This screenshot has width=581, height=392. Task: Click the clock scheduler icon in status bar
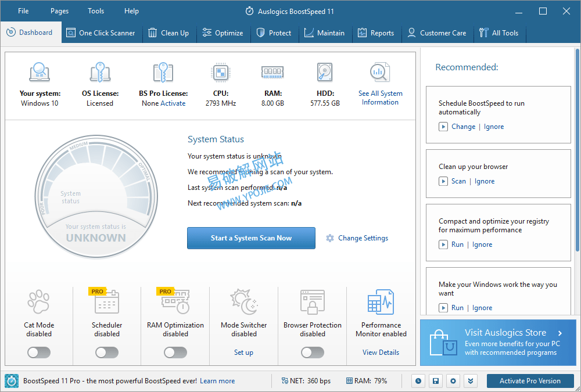tap(418, 381)
